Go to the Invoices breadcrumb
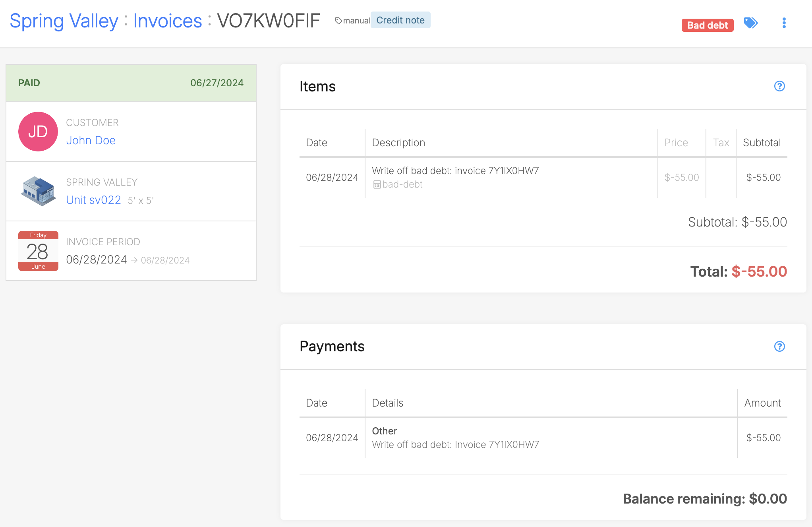This screenshot has height=527, width=812. pos(168,21)
